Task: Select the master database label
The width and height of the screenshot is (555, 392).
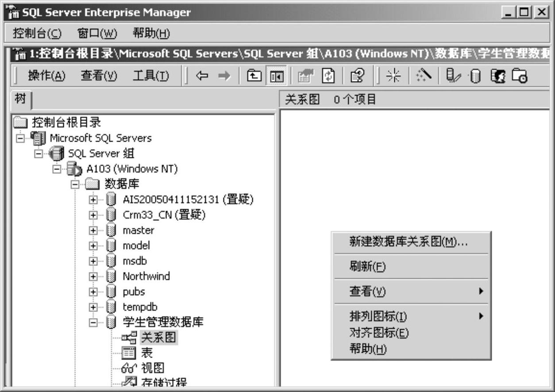Action: (x=139, y=230)
